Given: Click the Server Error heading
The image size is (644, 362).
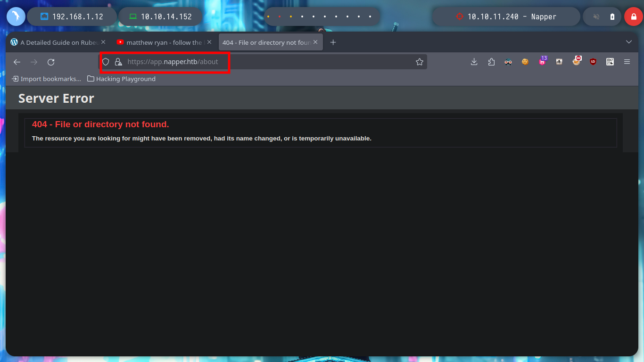Looking at the screenshot, I should (56, 98).
